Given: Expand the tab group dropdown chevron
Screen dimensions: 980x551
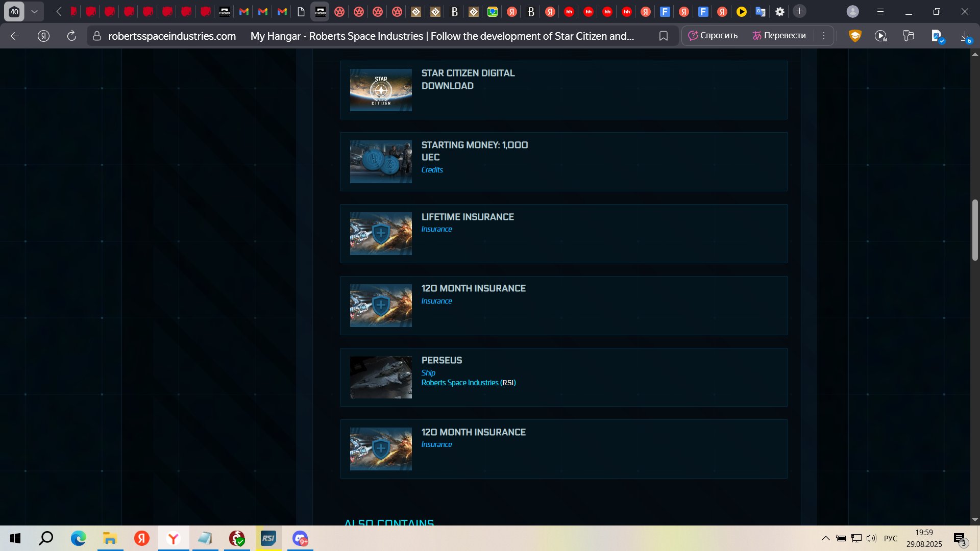Looking at the screenshot, I should [34, 11].
